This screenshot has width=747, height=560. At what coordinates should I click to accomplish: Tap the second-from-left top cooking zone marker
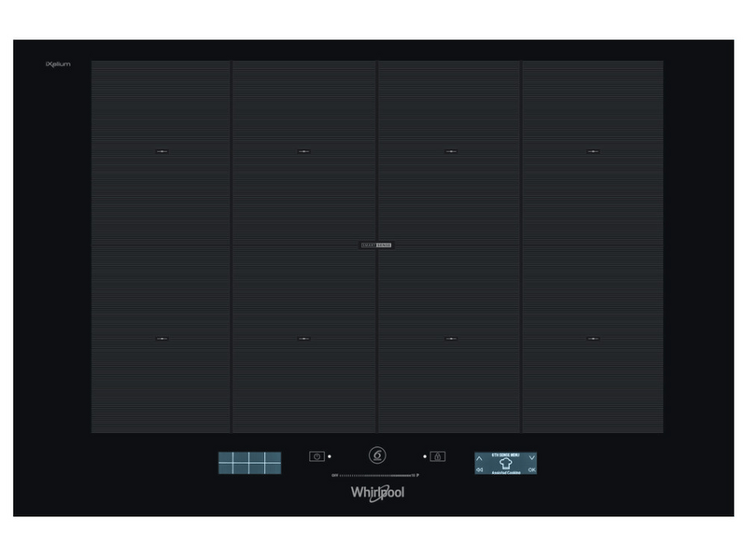(x=304, y=151)
